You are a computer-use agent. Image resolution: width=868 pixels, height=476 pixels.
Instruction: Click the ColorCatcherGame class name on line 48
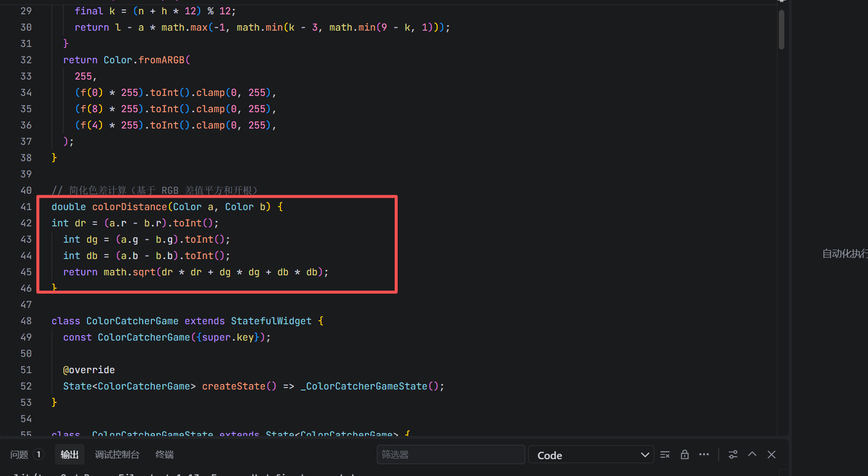click(132, 321)
